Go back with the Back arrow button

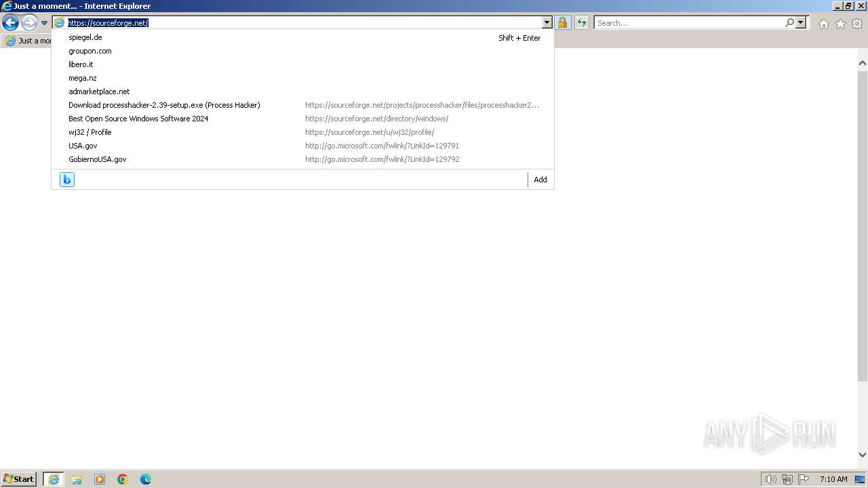(x=10, y=23)
